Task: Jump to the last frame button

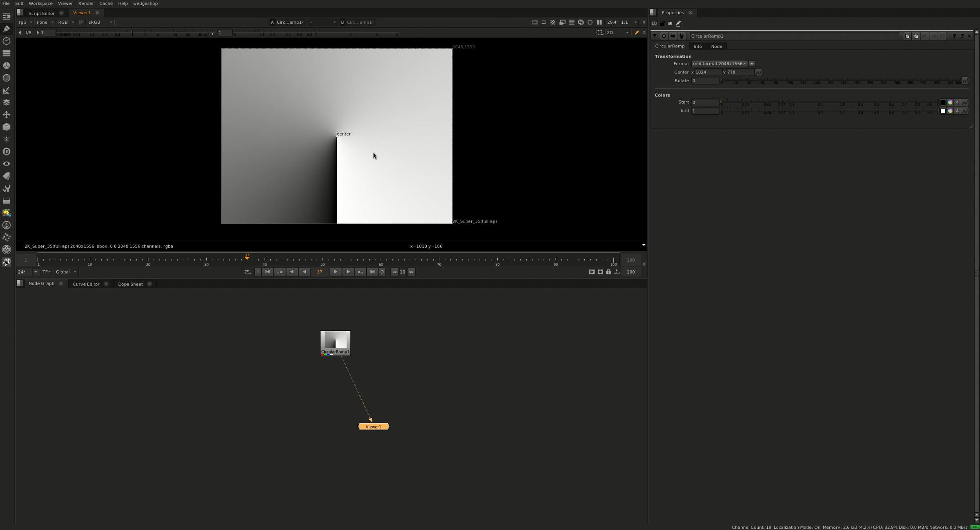Action: 372,272
